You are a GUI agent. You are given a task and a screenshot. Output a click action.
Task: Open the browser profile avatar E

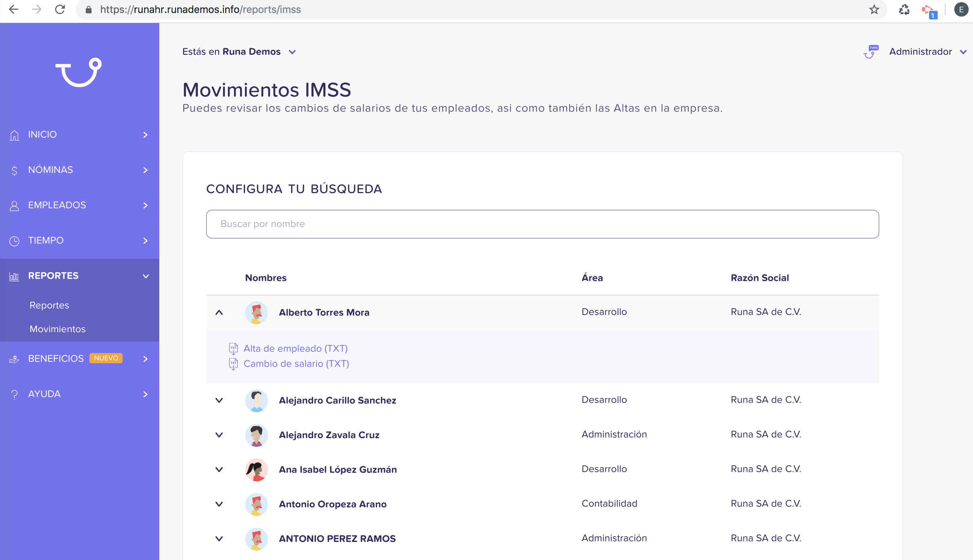coord(961,10)
